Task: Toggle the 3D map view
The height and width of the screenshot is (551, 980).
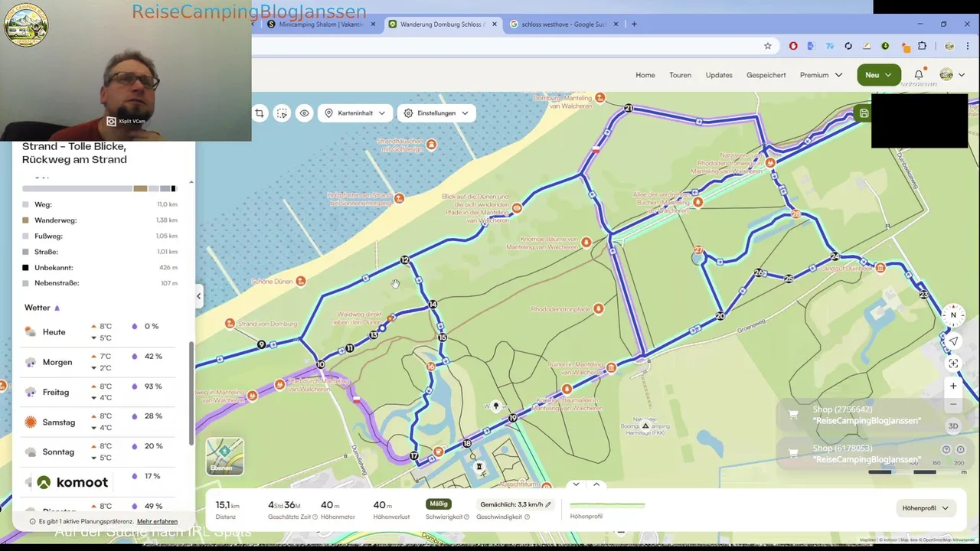Action: pyautogui.click(x=953, y=426)
